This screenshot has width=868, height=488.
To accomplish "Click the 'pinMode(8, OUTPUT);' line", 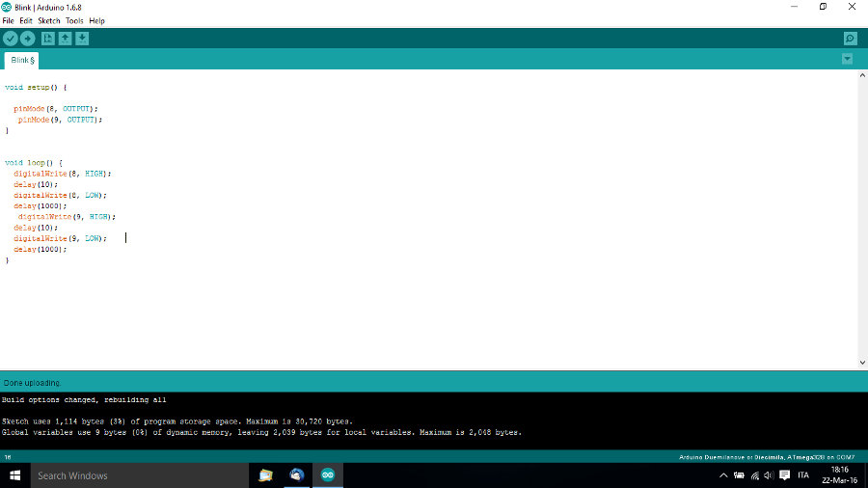I will (55, 109).
